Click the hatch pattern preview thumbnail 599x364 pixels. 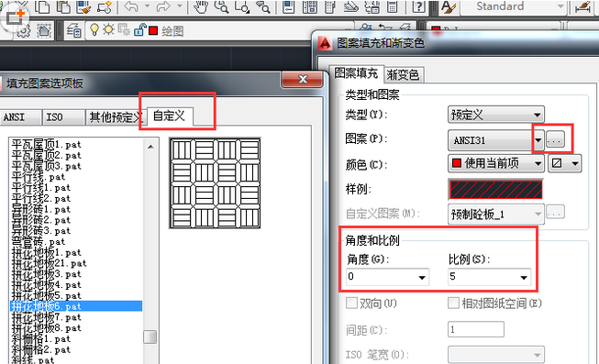click(x=215, y=183)
